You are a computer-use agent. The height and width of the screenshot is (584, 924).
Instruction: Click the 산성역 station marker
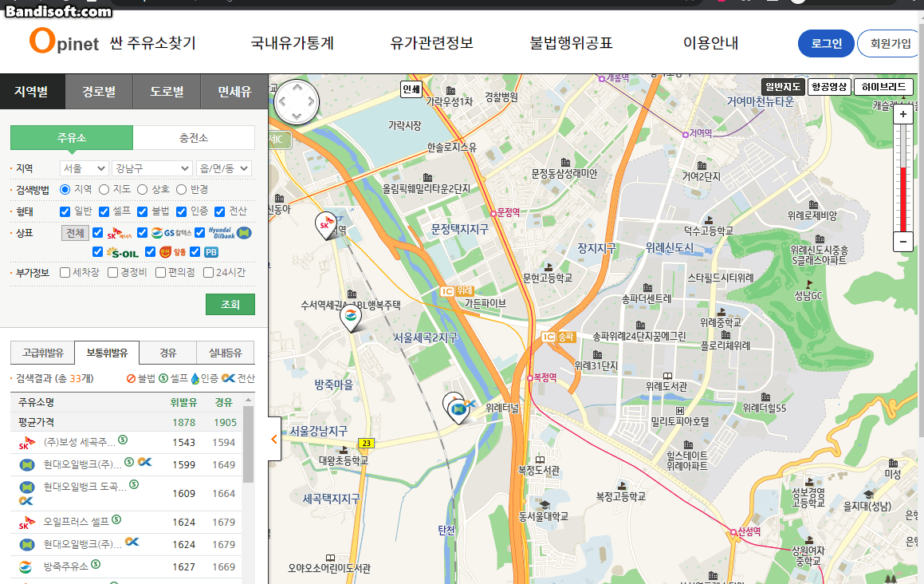click(x=733, y=532)
